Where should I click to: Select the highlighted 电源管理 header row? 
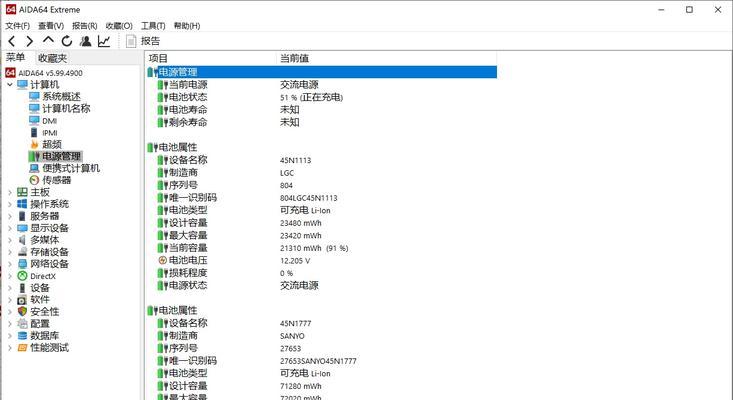tap(321, 72)
